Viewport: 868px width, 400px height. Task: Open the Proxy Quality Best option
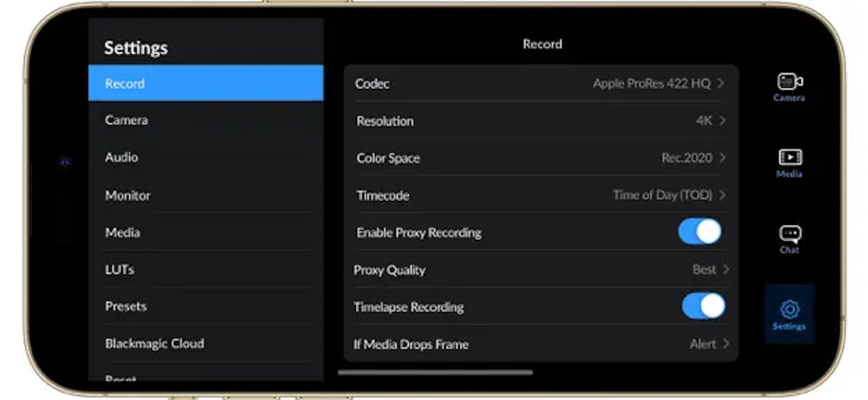(541, 269)
